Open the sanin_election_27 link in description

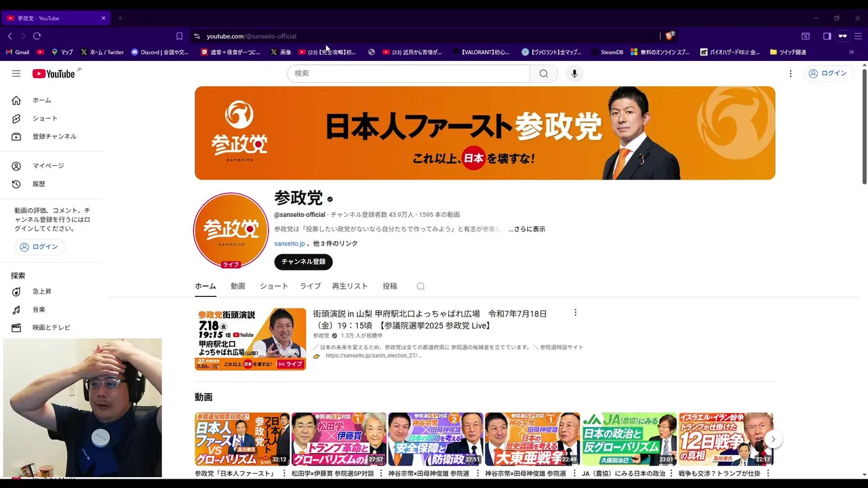pos(373,355)
